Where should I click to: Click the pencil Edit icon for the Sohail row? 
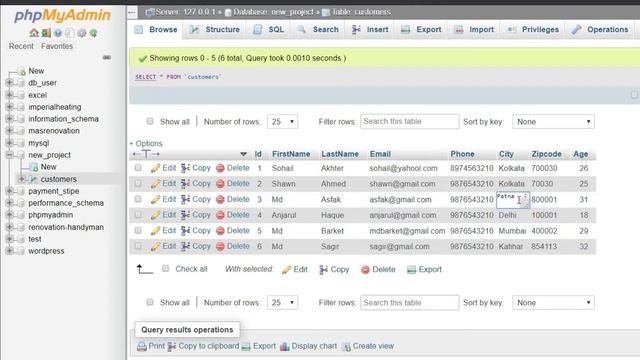pyautogui.click(x=155, y=168)
